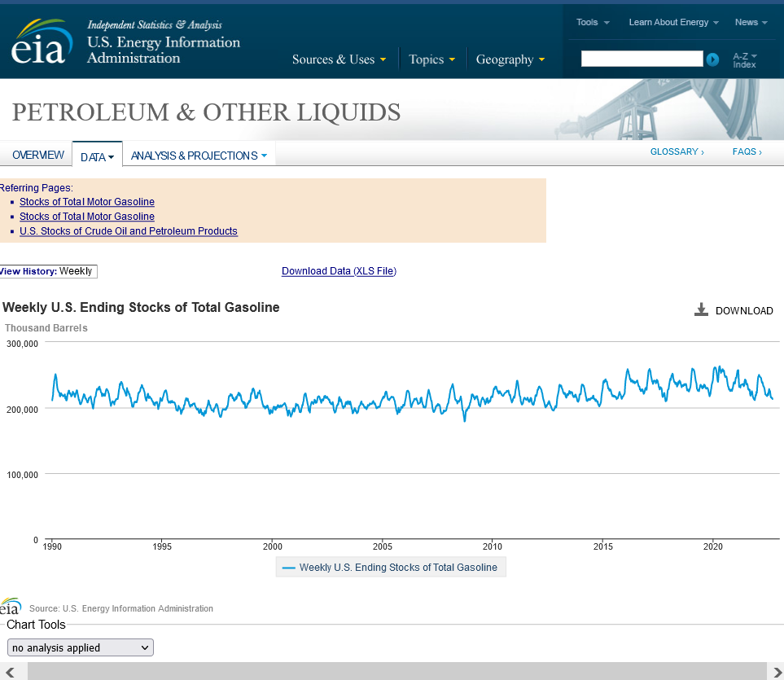The height and width of the screenshot is (680, 784).
Task: Expand the Tools menu in the header
Action: [x=593, y=23]
